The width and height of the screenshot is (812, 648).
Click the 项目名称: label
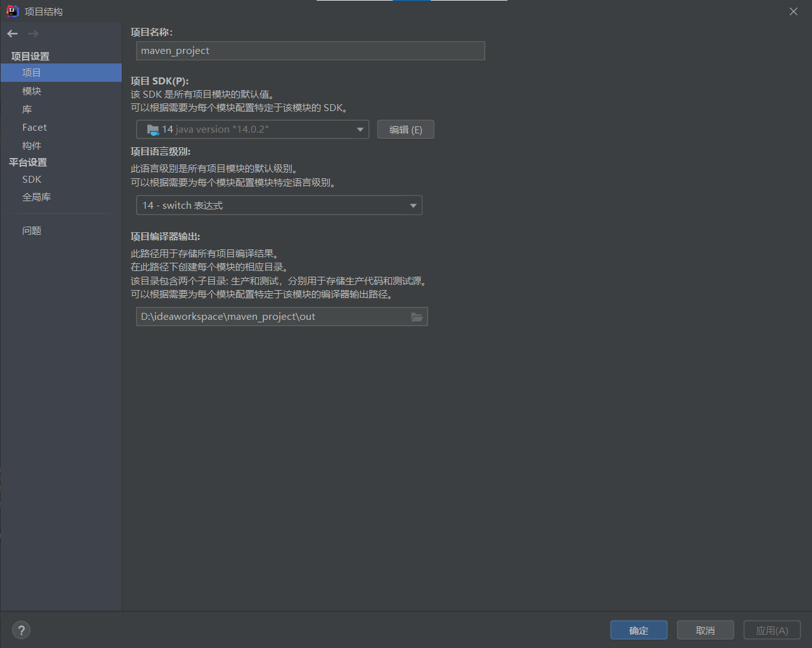(x=152, y=32)
